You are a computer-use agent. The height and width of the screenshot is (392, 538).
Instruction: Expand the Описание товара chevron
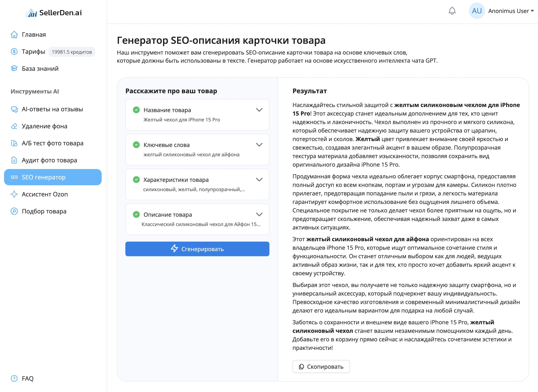[x=259, y=214]
